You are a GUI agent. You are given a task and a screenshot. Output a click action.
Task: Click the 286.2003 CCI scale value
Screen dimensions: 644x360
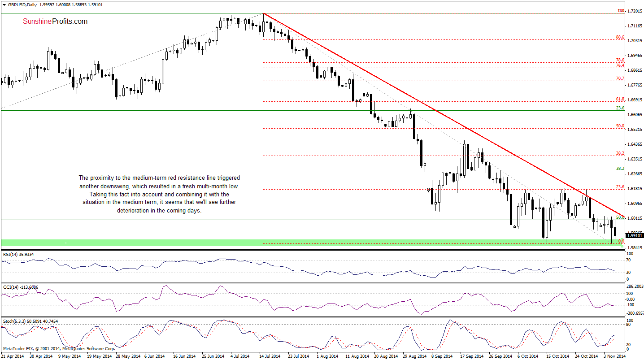point(635,286)
